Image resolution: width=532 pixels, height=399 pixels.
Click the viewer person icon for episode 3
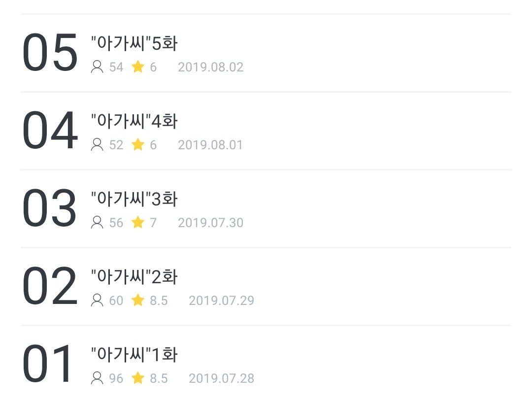pos(97,223)
